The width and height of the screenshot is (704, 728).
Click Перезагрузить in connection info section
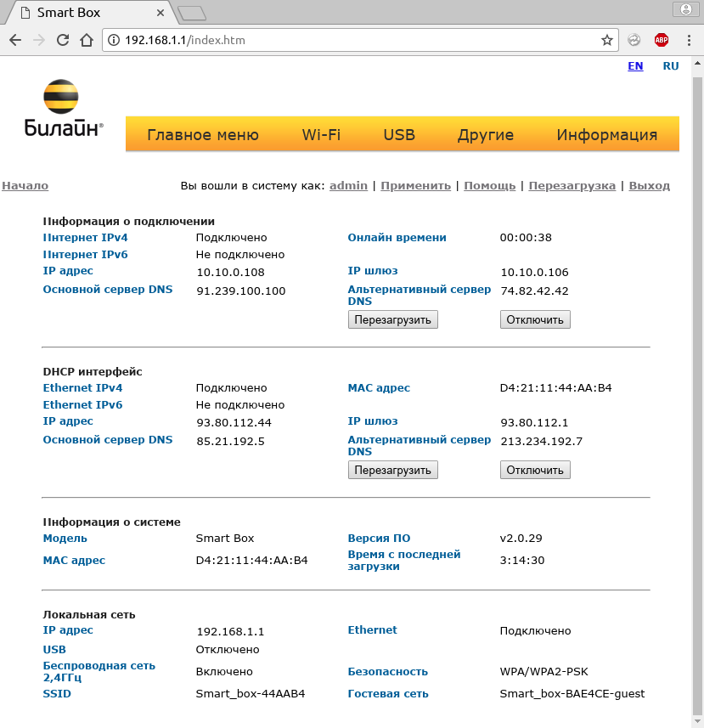(x=392, y=319)
